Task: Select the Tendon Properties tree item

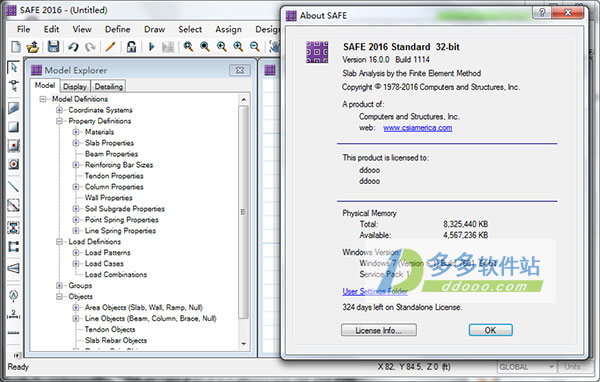Action: click(x=114, y=176)
